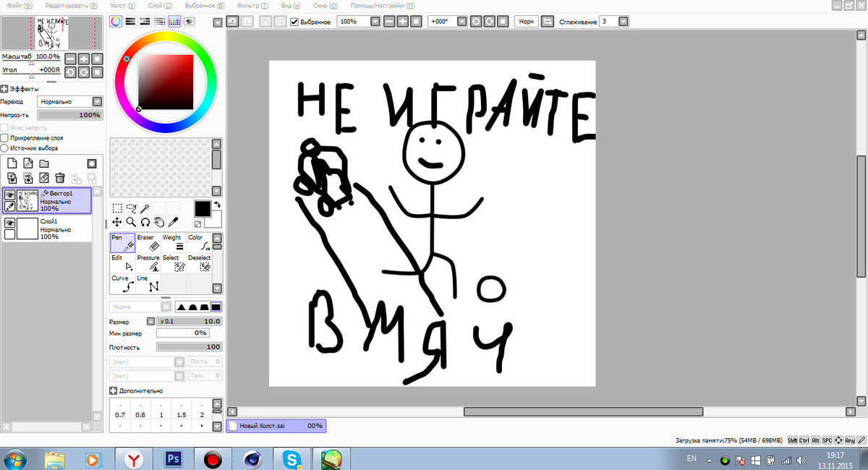Toggle the Выбранное checkbox
This screenshot has width=868, height=470.
click(294, 22)
